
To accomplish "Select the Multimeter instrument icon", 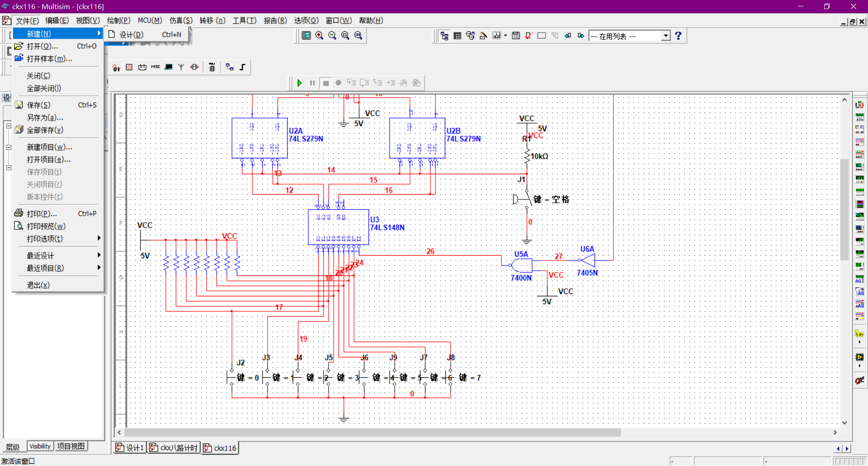I will 859,105.
